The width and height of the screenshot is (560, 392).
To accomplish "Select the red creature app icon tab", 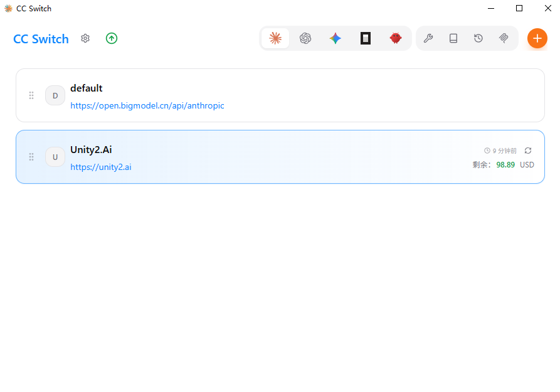I will (396, 38).
